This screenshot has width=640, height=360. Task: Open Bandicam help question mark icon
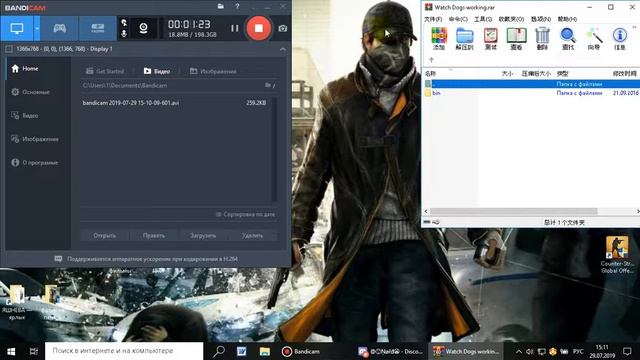(237, 7)
